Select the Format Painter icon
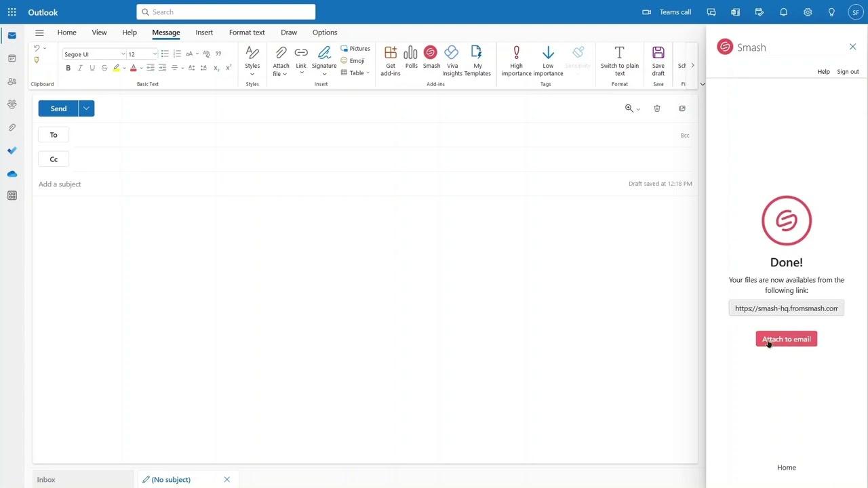This screenshot has height=488, width=868. tap(37, 60)
